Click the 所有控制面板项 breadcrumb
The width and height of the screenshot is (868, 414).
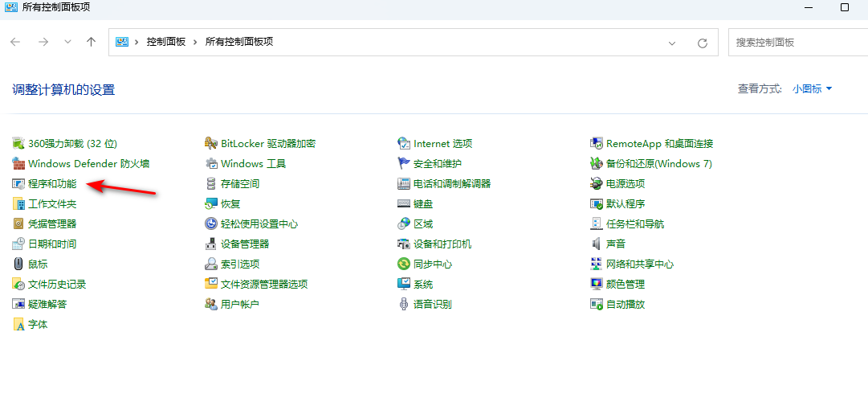(x=239, y=42)
